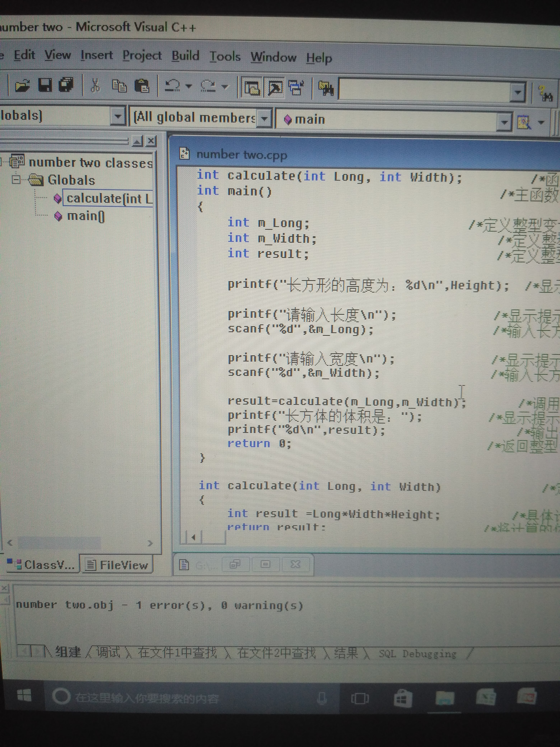
Task: Click the Redo arrow icon
Action: tap(208, 86)
